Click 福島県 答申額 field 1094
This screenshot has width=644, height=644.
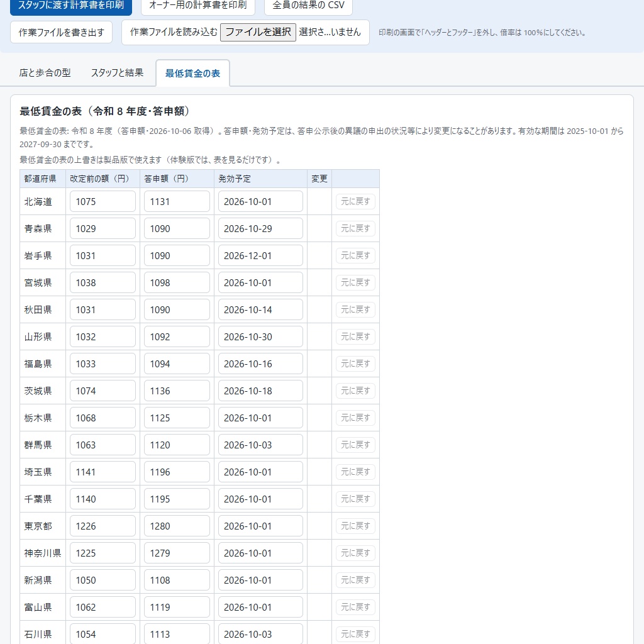click(x=177, y=364)
